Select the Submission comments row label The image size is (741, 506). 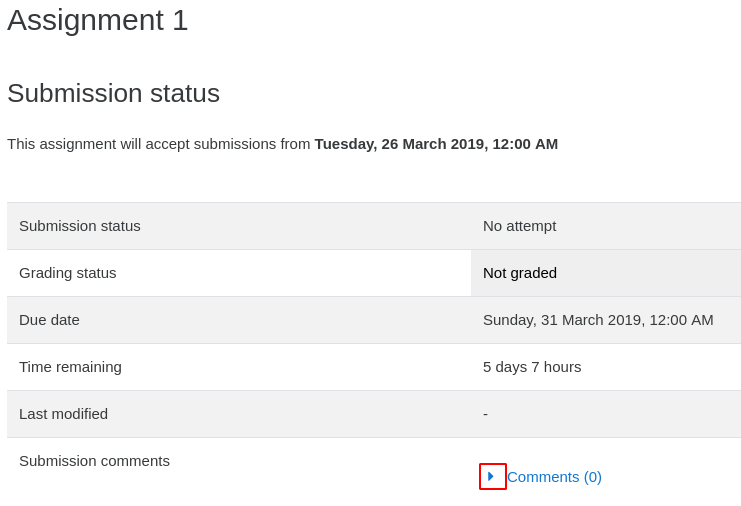[94, 461]
